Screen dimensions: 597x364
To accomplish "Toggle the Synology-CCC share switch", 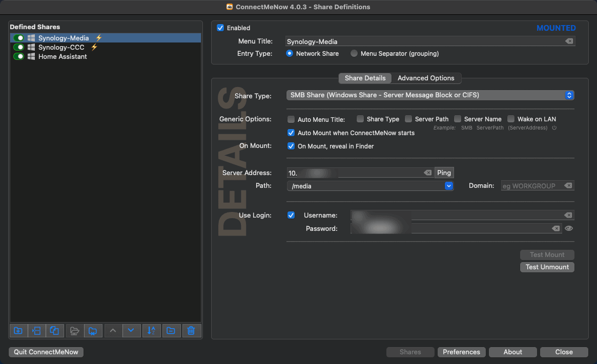I will tap(18, 47).
